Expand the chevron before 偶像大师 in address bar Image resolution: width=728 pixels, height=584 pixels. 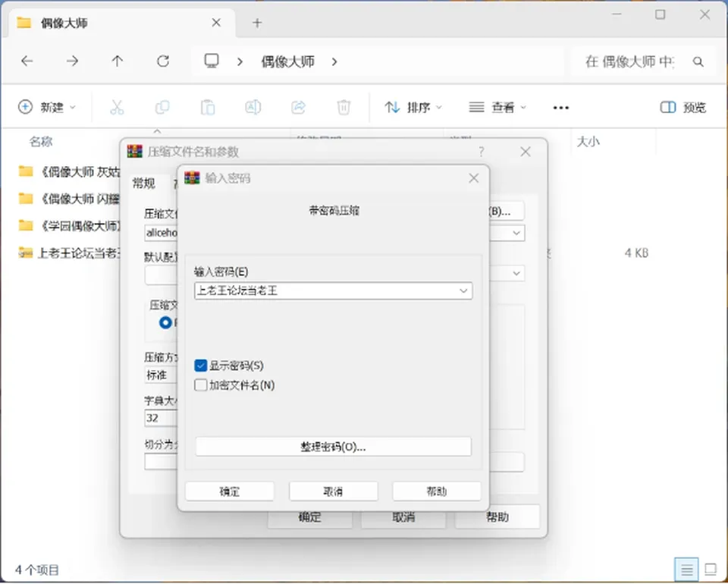(240, 61)
